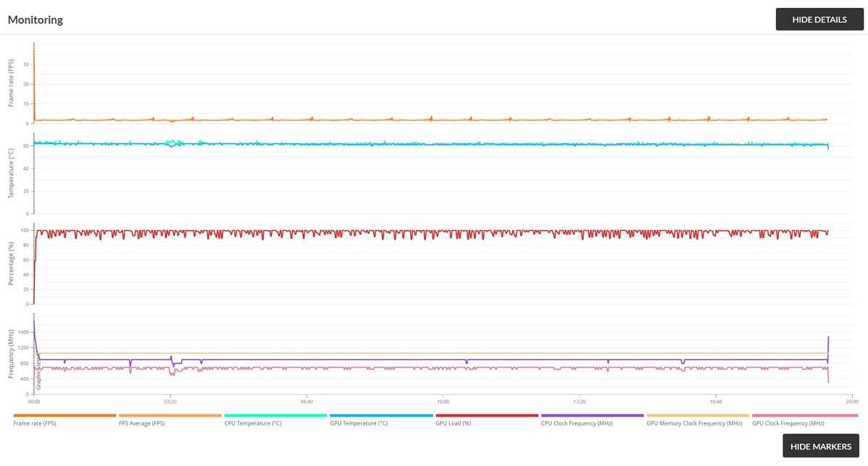Click the Monitoring section heading
The width and height of the screenshot is (868, 466).
click(35, 20)
